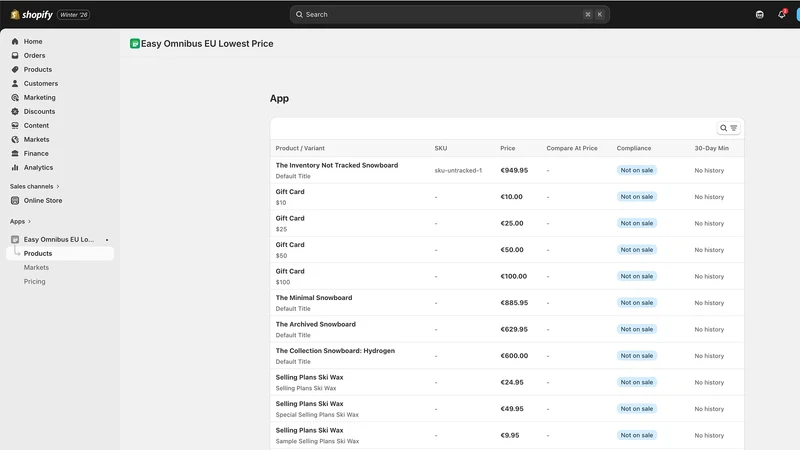Select The Minimal Snowboard row
This screenshot has width=800, height=450.
[x=507, y=303]
